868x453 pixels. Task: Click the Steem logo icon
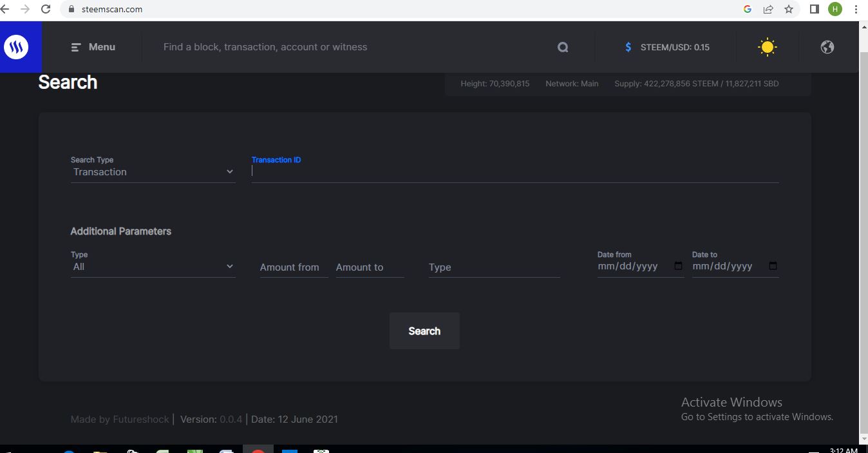coord(16,47)
